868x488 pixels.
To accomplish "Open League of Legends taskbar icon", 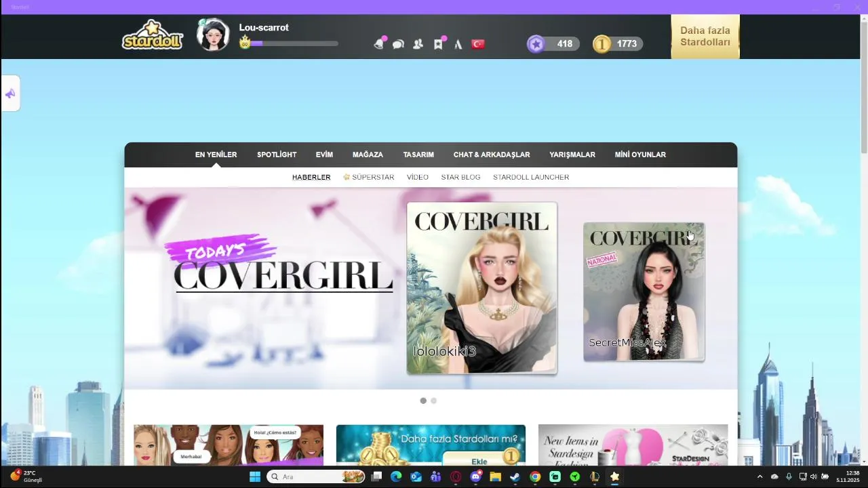I will click(595, 476).
